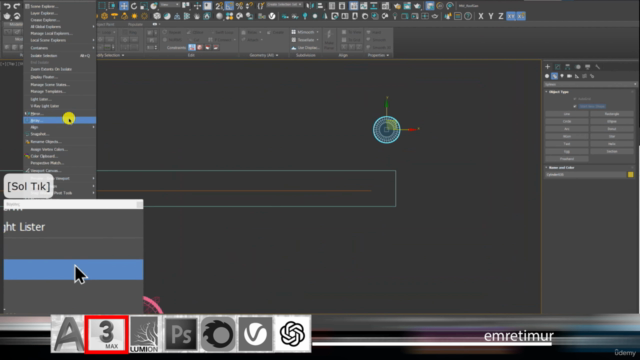Click the V-Ray toolbar logo icon
This screenshot has height=360, width=640.
(272, 16)
